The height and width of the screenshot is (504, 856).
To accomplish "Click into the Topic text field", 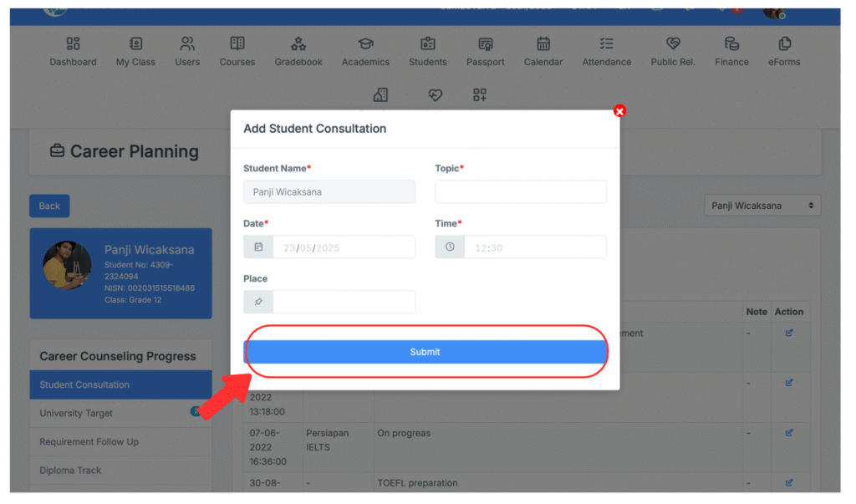I will click(x=521, y=192).
